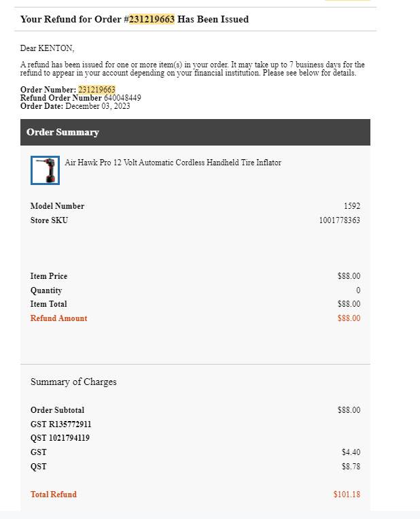This screenshot has height=519, width=420.
Task: Click the orange $88.00 refund amount
Action: (x=349, y=318)
